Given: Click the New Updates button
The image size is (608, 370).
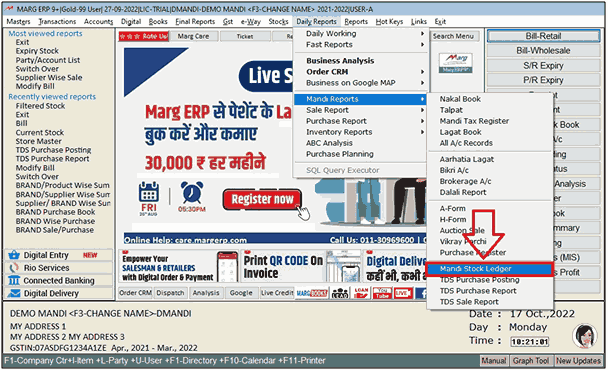Looking at the screenshot, I should tap(578, 361).
